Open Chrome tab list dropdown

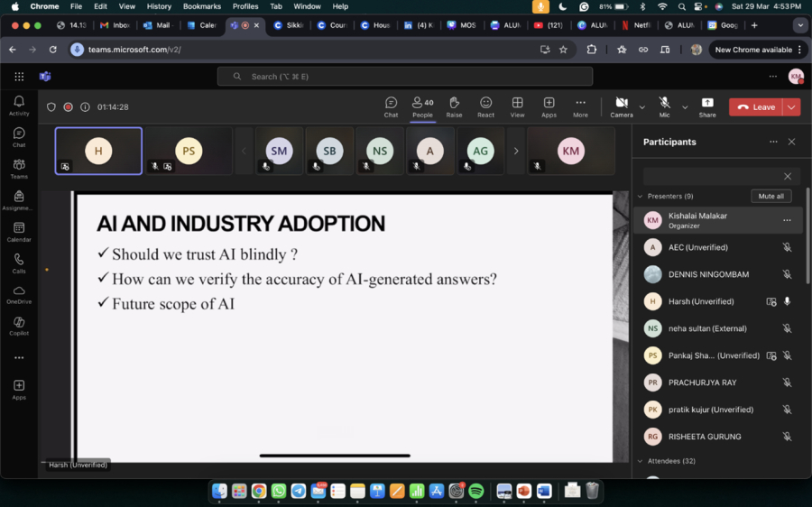pyautogui.click(x=800, y=25)
